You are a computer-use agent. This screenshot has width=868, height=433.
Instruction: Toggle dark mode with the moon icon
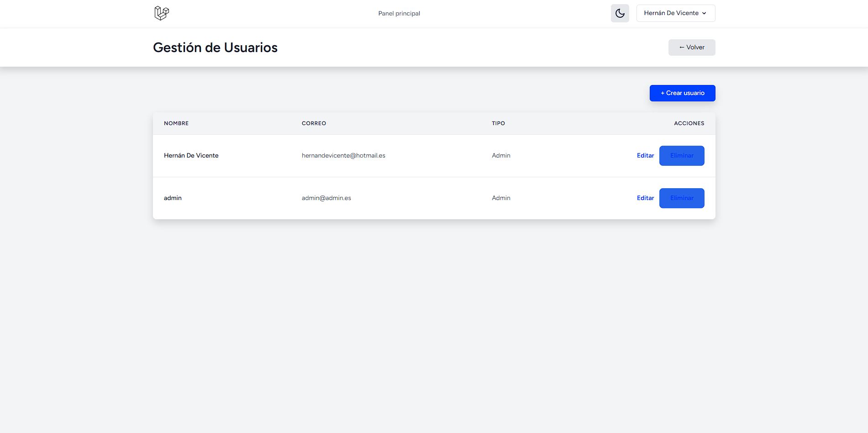click(x=620, y=13)
